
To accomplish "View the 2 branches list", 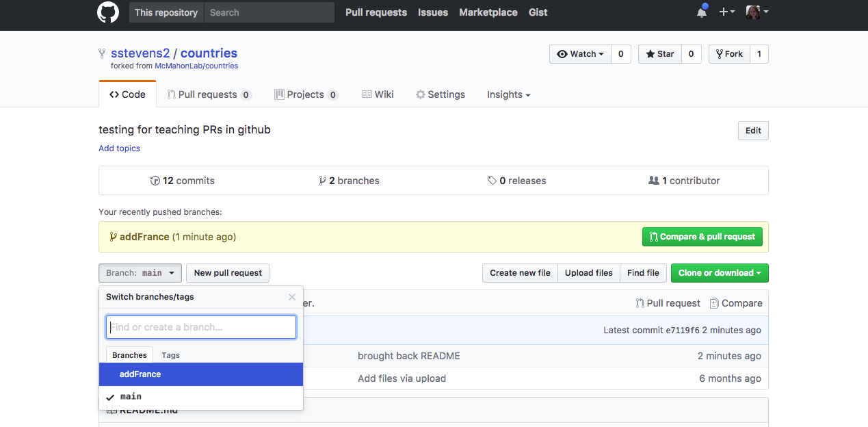I will point(349,181).
